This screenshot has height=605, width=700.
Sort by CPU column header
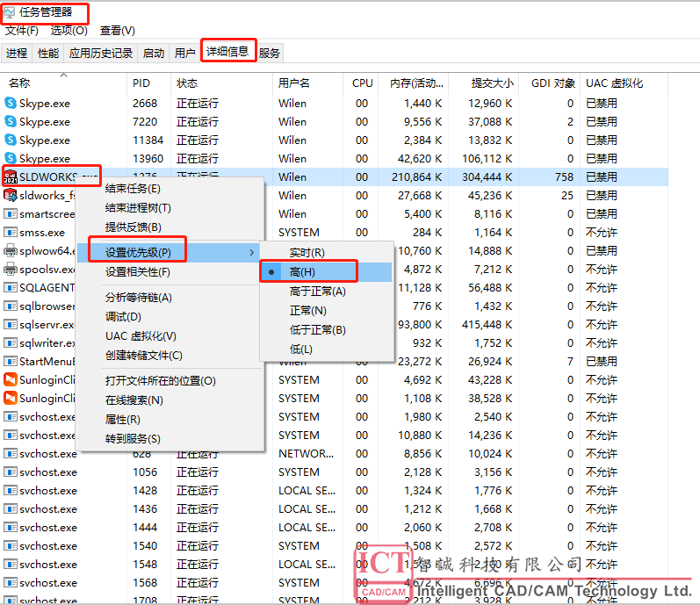click(x=361, y=83)
